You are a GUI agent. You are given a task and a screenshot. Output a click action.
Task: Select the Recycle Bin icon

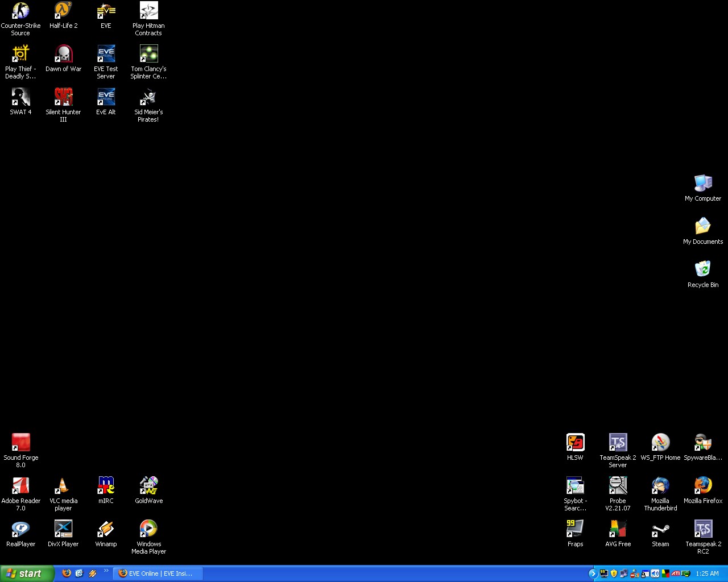pos(703,275)
